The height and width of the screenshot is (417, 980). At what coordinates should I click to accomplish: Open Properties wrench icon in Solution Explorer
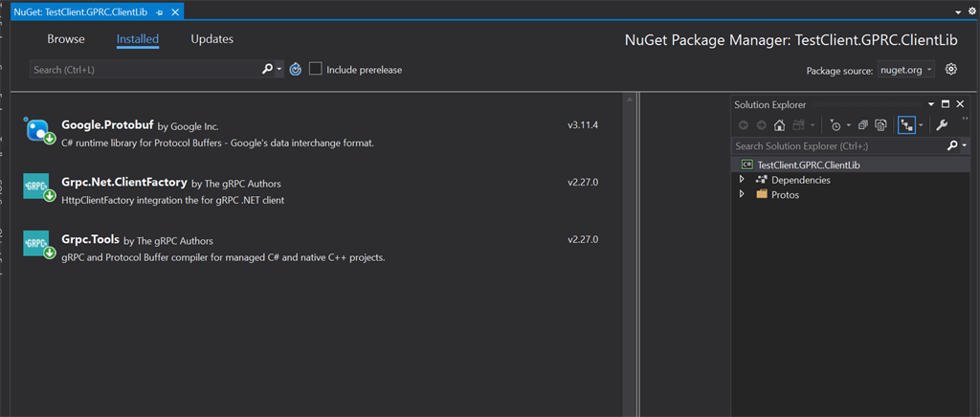pyautogui.click(x=942, y=125)
